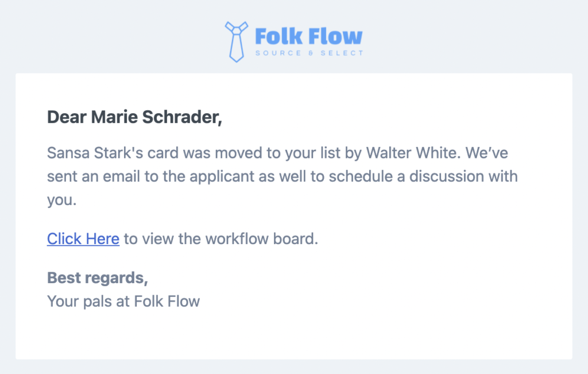This screenshot has height=374, width=588.
Task: Click the words to view after the link
Action: click(149, 238)
